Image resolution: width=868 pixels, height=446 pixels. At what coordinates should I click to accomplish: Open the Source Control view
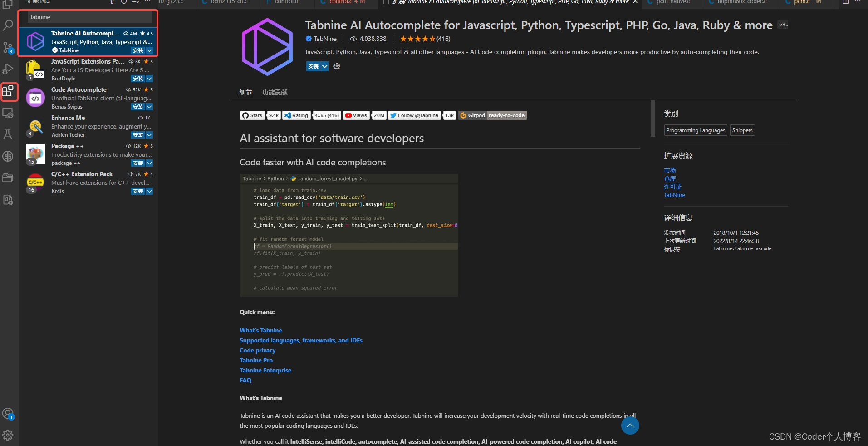pyautogui.click(x=8, y=47)
